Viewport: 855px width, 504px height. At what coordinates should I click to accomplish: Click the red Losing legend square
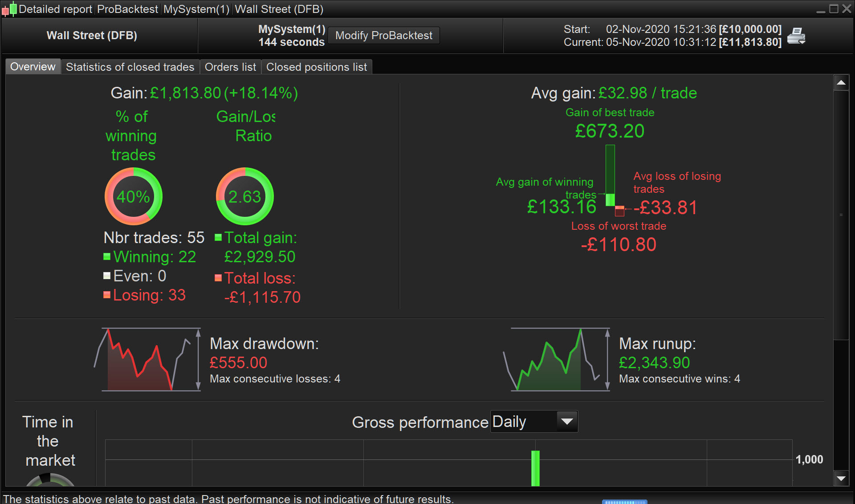click(x=107, y=295)
